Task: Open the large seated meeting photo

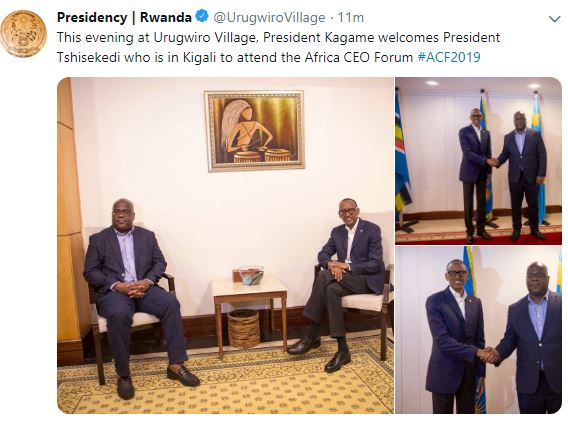Action: pos(225,246)
